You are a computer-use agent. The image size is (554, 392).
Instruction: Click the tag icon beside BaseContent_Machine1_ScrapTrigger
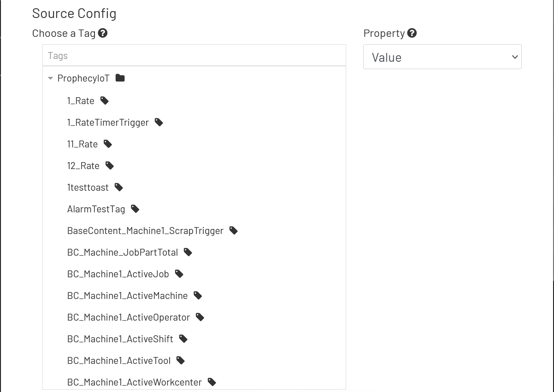[233, 230]
